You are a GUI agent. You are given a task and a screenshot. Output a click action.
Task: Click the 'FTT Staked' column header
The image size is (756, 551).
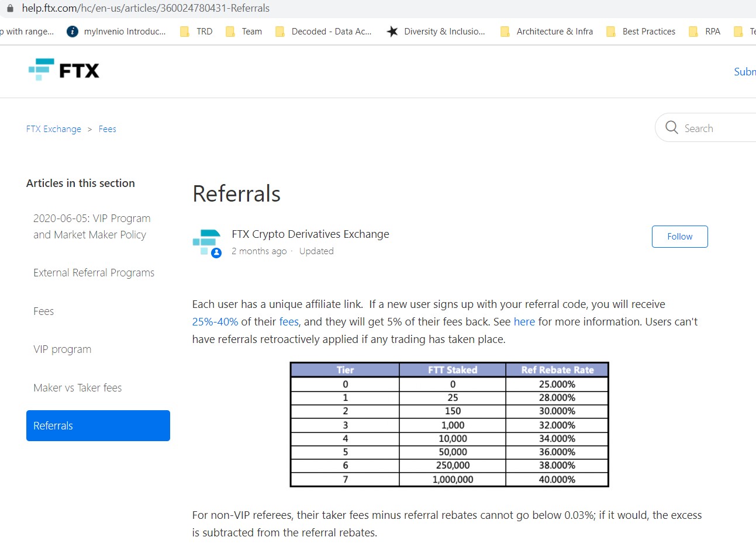pyautogui.click(x=453, y=370)
